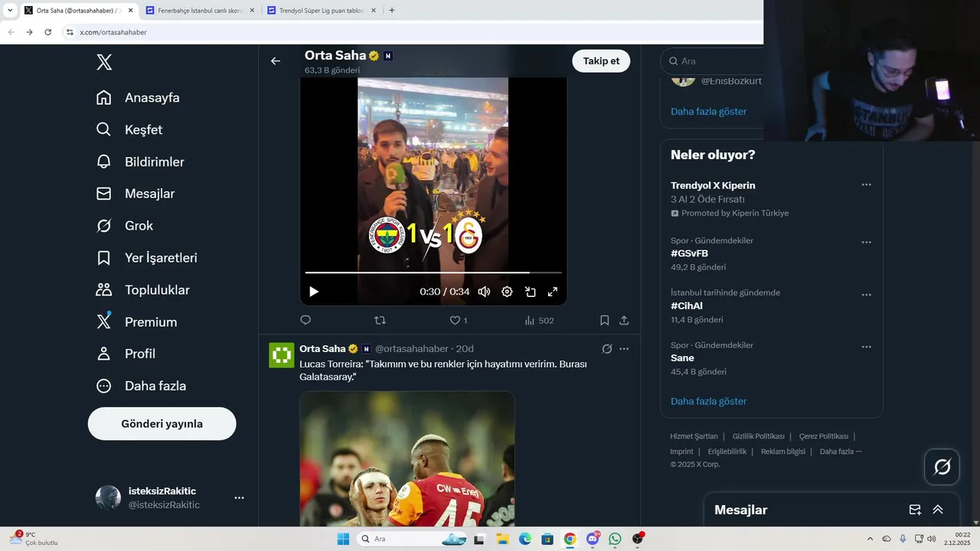
Task: Open Profil page
Action: click(126, 354)
